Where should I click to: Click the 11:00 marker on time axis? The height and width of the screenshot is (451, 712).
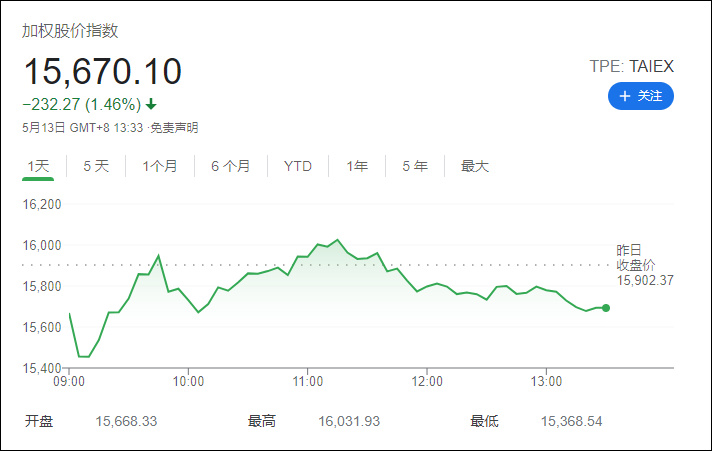[x=307, y=381]
